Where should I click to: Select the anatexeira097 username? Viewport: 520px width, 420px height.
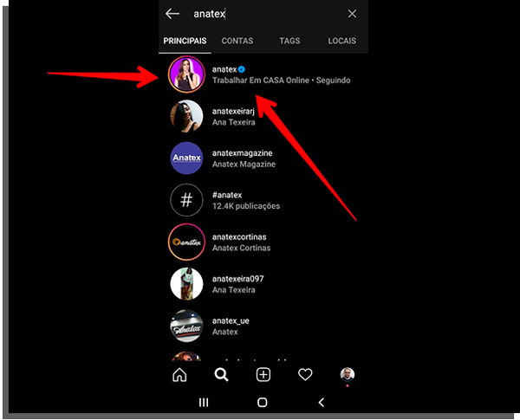[x=237, y=279]
